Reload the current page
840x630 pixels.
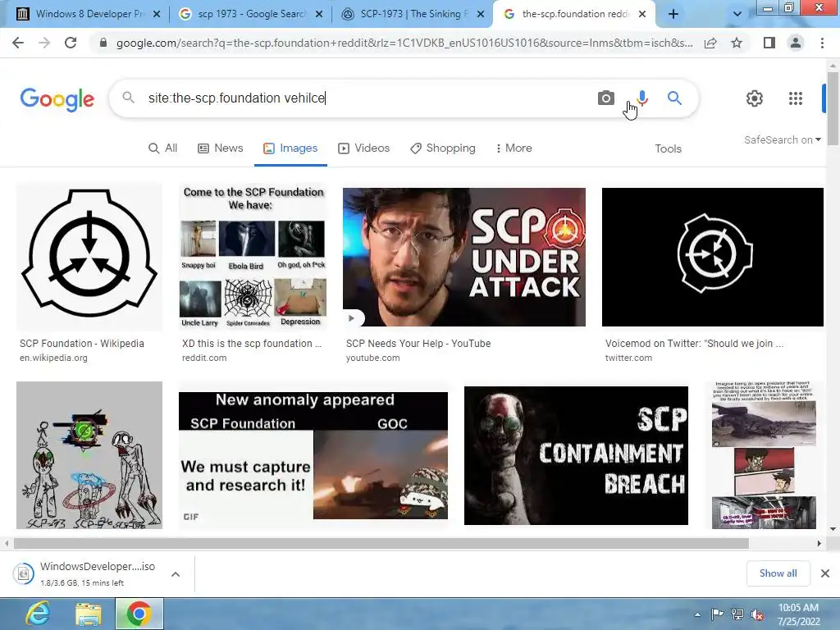pos(71,43)
